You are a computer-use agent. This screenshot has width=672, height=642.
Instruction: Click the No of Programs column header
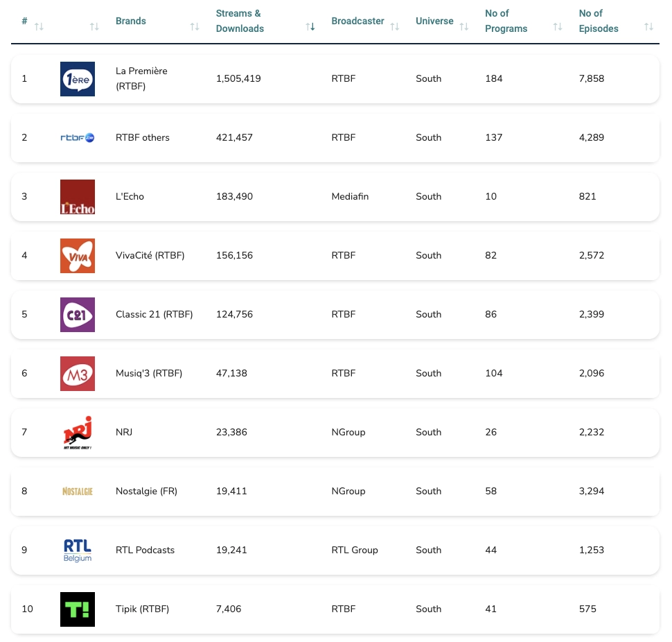point(506,21)
